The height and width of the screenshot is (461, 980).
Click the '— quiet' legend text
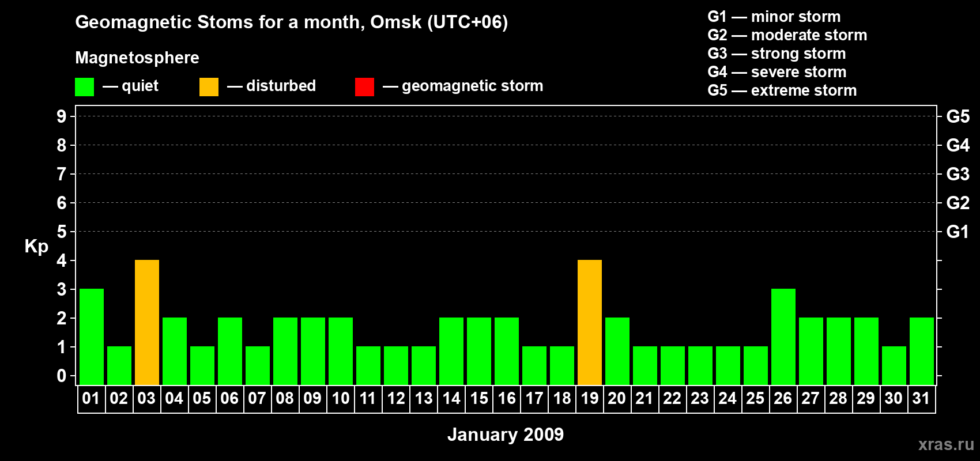tap(130, 86)
